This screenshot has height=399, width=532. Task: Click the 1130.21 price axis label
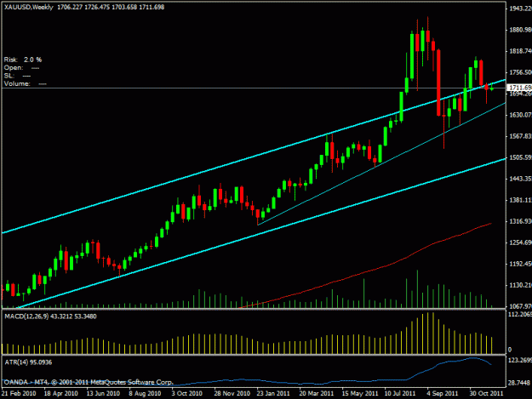click(520, 285)
